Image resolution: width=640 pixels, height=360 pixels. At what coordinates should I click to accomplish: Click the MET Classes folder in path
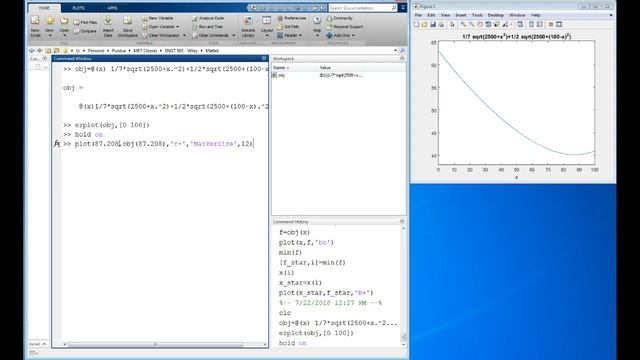pyautogui.click(x=145, y=51)
